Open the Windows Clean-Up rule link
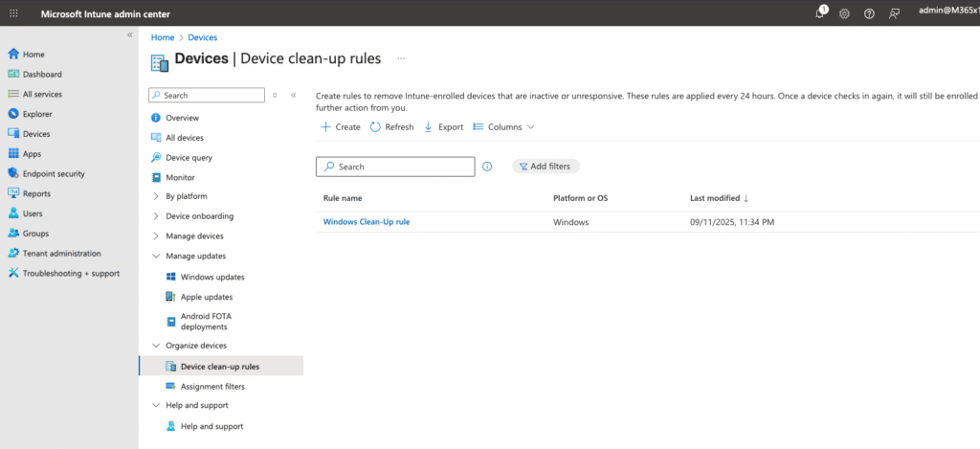The height and width of the screenshot is (449, 980). (x=367, y=222)
